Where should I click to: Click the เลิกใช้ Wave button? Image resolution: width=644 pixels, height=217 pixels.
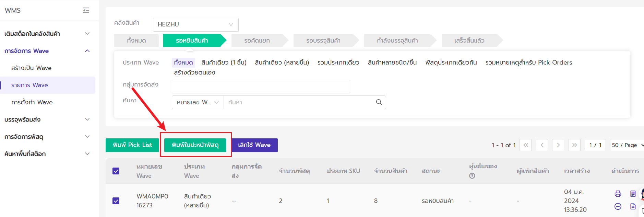(254, 145)
